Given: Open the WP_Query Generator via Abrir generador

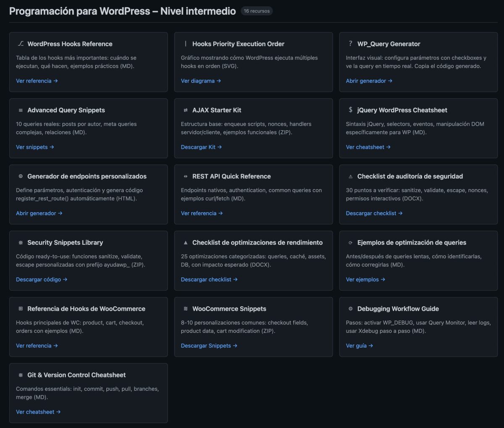Looking at the screenshot, I should [x=369, y=81].
